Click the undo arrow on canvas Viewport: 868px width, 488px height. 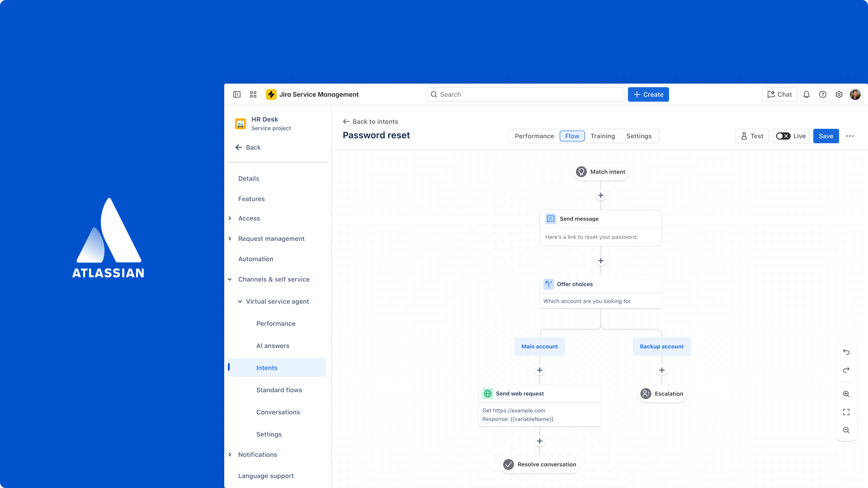(x=846, y=352)
